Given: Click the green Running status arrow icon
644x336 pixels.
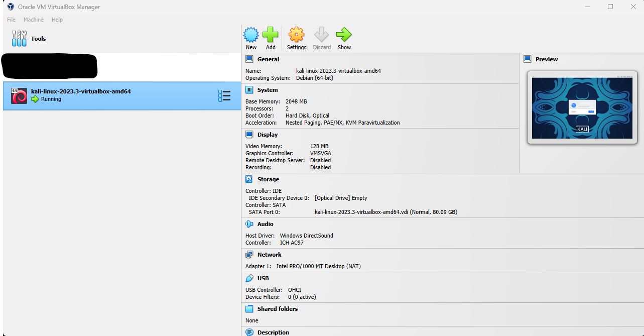Looking at the screenshot, I should click(35, 99).
